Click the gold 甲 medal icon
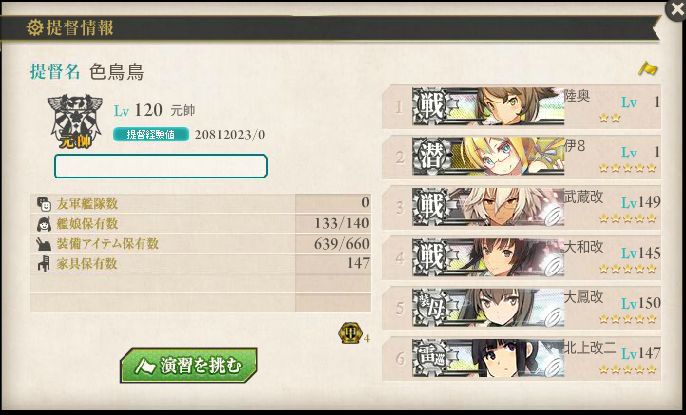Viewport: 686px width, 415px height. coord(350,333)
